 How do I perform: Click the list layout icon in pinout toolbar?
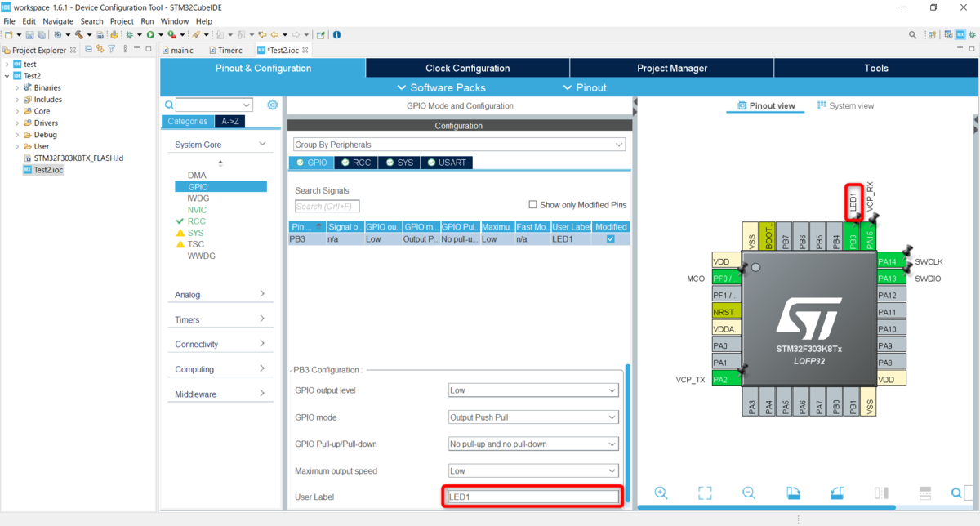[x=925, y=493]
